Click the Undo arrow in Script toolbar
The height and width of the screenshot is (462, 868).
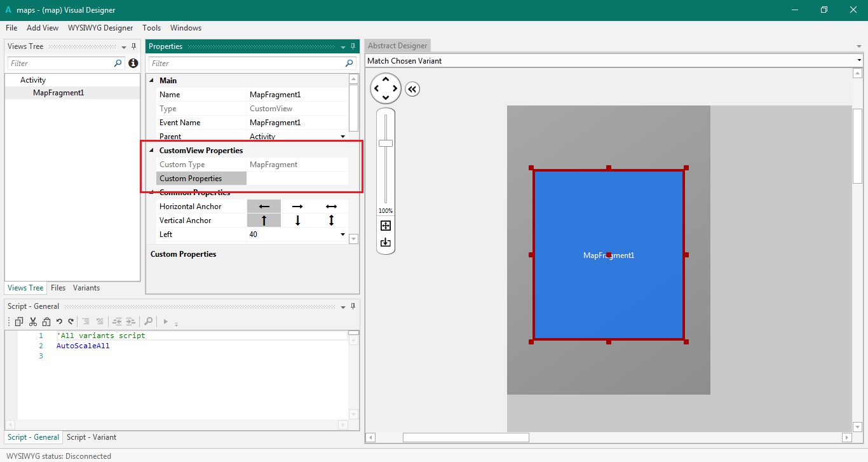(59, 322)
